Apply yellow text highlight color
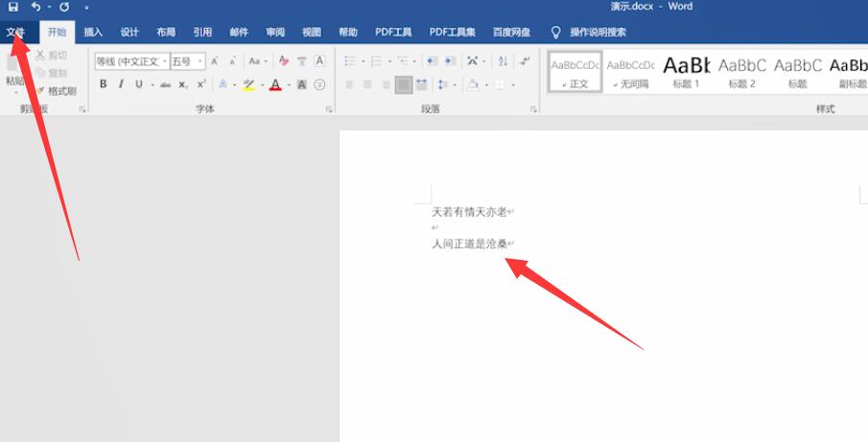Viewport: 868px width, 442px height. tap(248, 84)
